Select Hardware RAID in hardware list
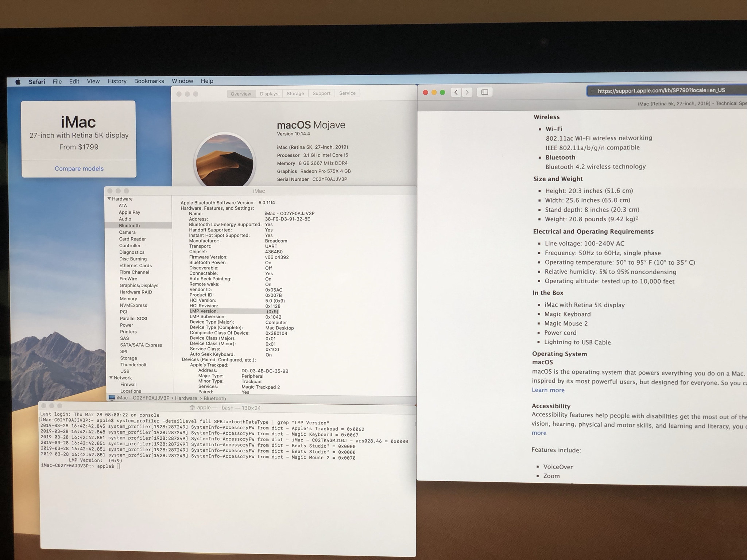This screenshot has width=747, height=560. click(136, 292)
